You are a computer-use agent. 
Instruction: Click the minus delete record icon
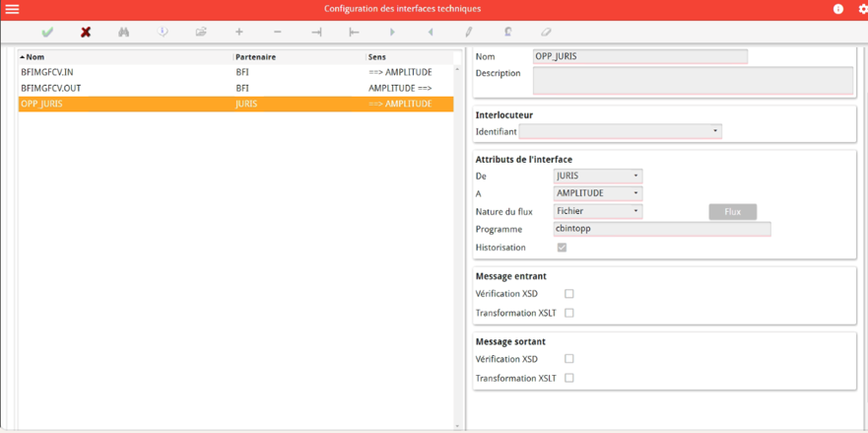278,33
